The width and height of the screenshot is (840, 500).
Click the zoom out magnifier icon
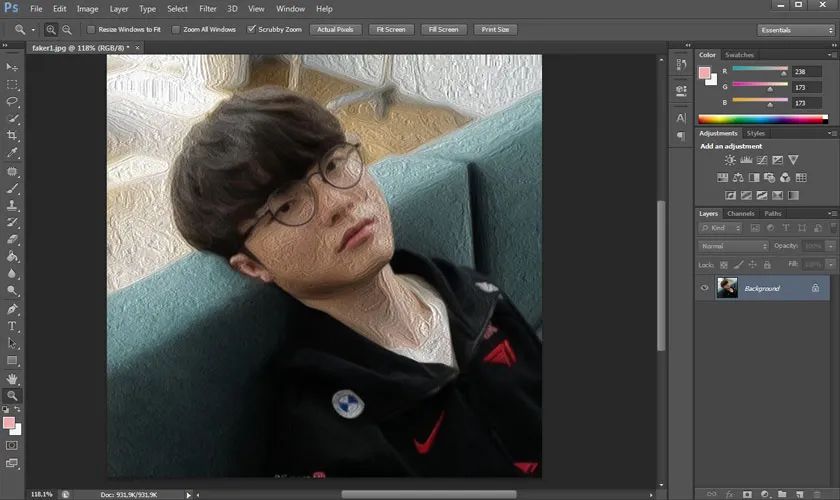[x=67, y=30]
